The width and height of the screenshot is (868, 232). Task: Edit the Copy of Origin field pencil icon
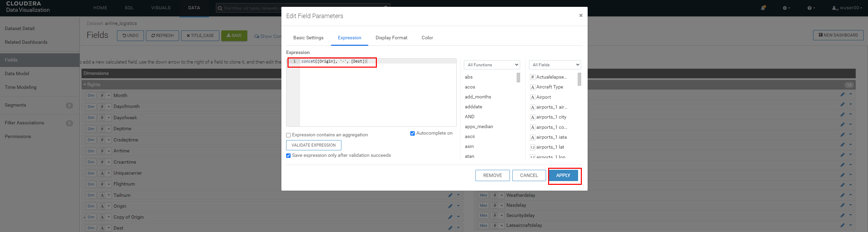click(450, 217)
